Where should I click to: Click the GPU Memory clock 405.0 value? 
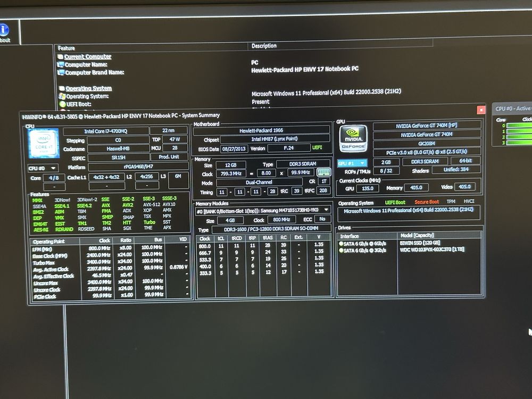tap(416, 187)
